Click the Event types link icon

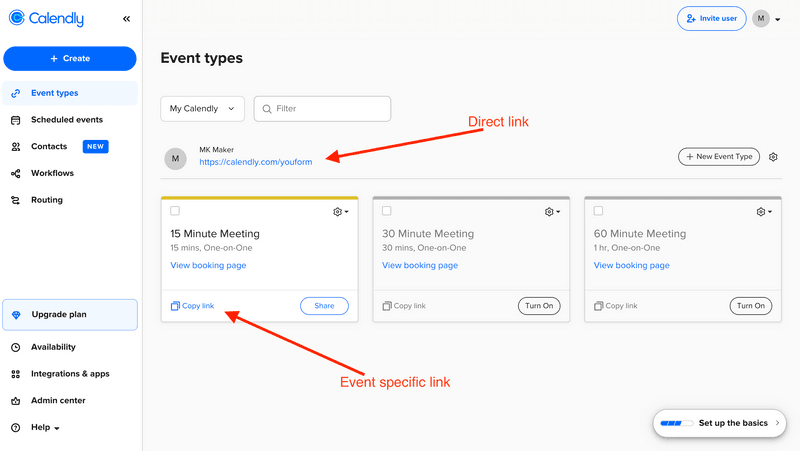pyautogui.click(x=16, y=93)
